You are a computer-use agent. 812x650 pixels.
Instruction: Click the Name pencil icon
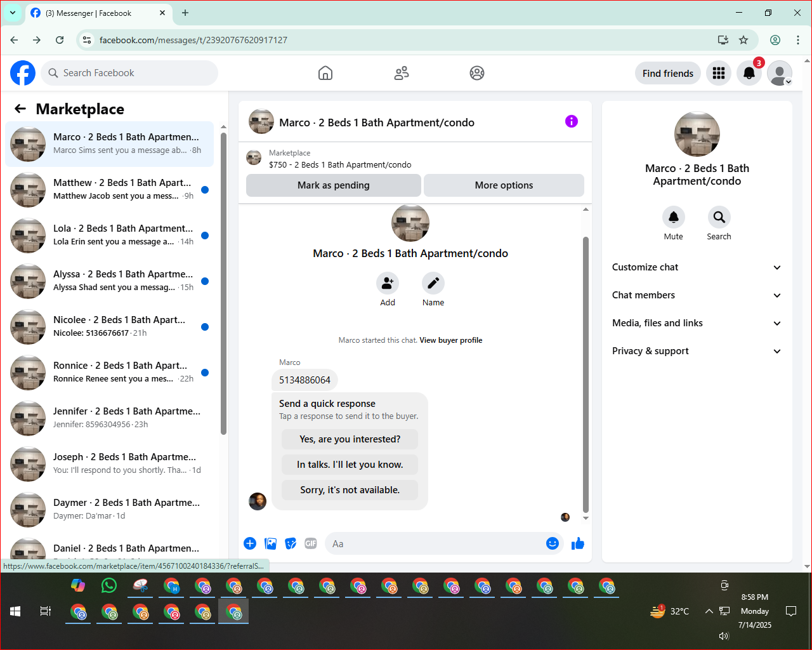coord(433,283)
